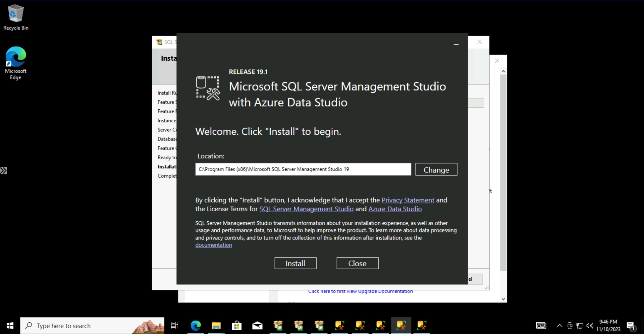Viewport: 644px width, 334px height.
Task: Select the Complete step in setup sidebar
Action: click(x=167, y=176)
